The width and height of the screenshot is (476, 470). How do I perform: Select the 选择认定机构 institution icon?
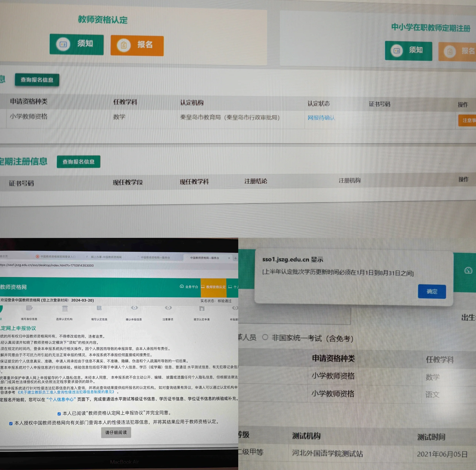(x=65, y=309)
